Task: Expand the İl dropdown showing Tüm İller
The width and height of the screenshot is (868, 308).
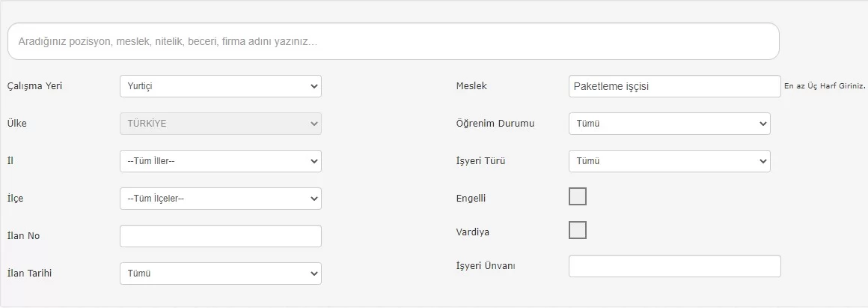Action: [x=220, y=161]
